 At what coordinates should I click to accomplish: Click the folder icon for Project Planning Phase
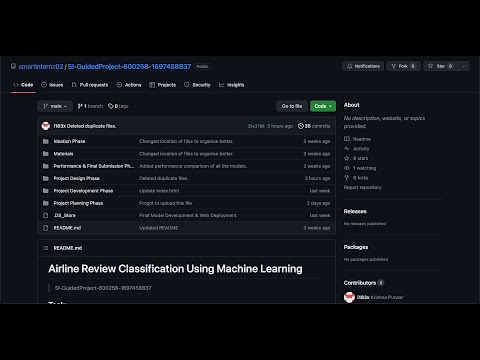pyautogui.click(x=46, y=203)
